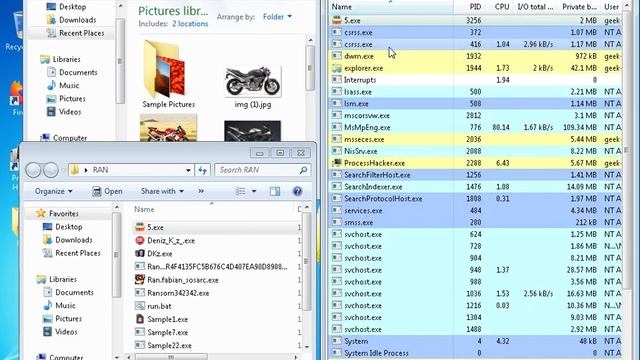640x360 pixels.
Task: Click the ProcessHacker.exe process icon
Action: point(336,163)
